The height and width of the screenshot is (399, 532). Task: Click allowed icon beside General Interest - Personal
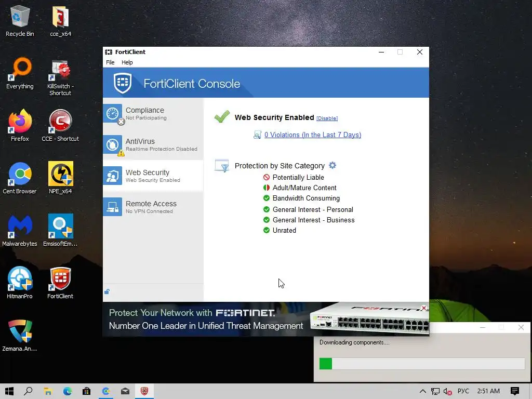coord(267,209)
